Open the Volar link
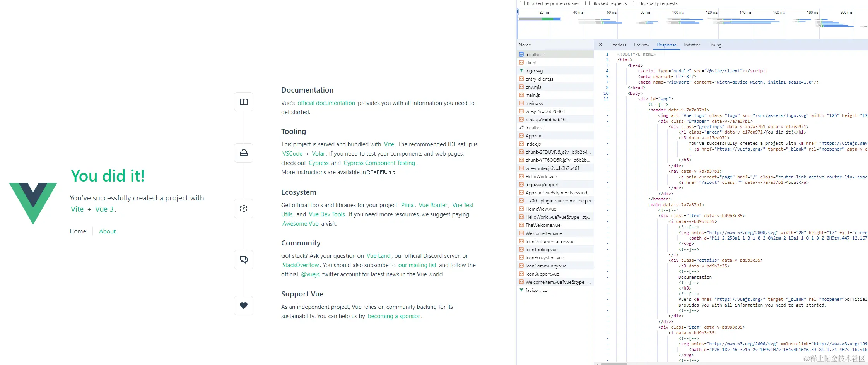 click(318, 154)
